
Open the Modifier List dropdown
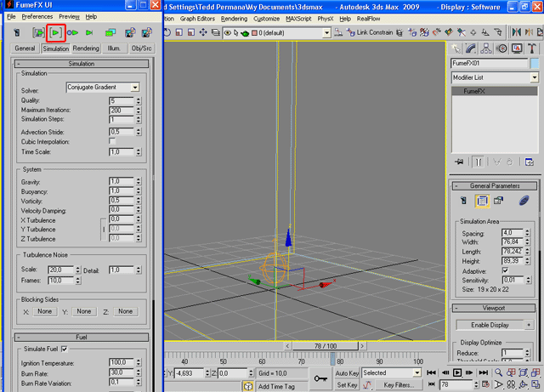pos(495,77)
